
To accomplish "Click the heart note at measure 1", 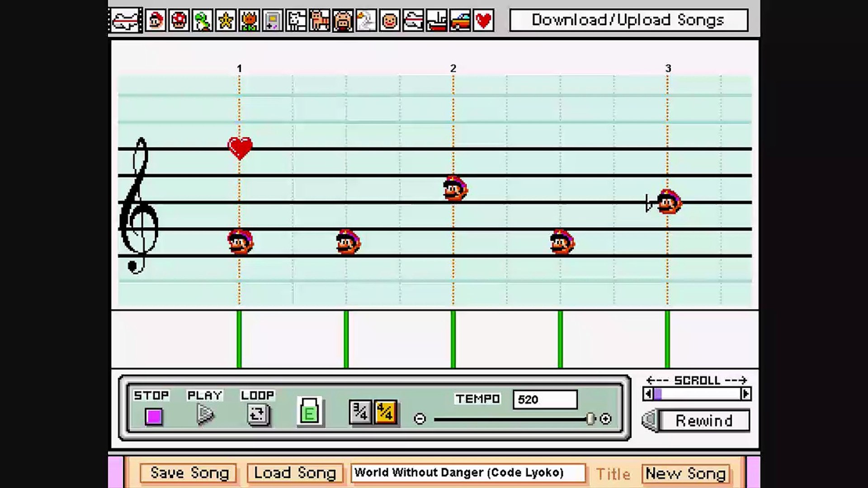I will pyautogui.click(x=240, y=148).
